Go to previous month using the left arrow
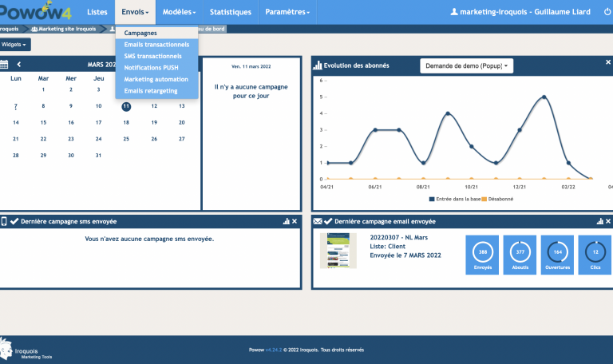Viewport: 613px width, 364px height. pyautogui.click(x=19, y=65)
